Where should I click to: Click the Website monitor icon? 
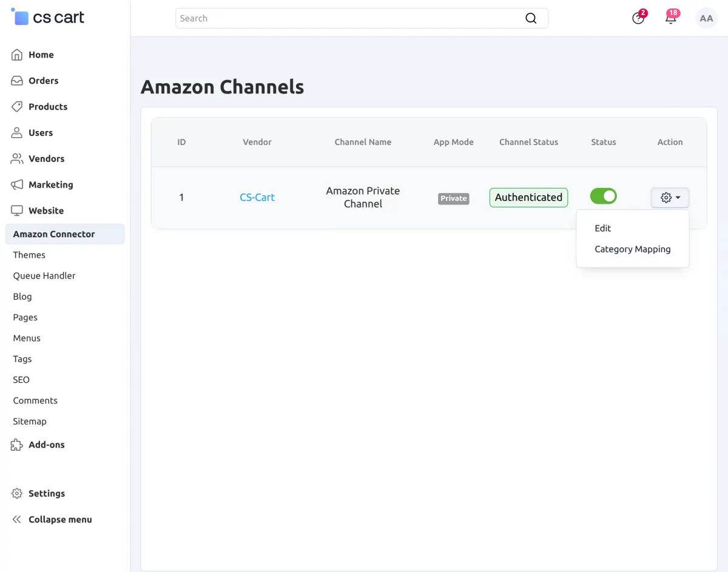point(17,211)
